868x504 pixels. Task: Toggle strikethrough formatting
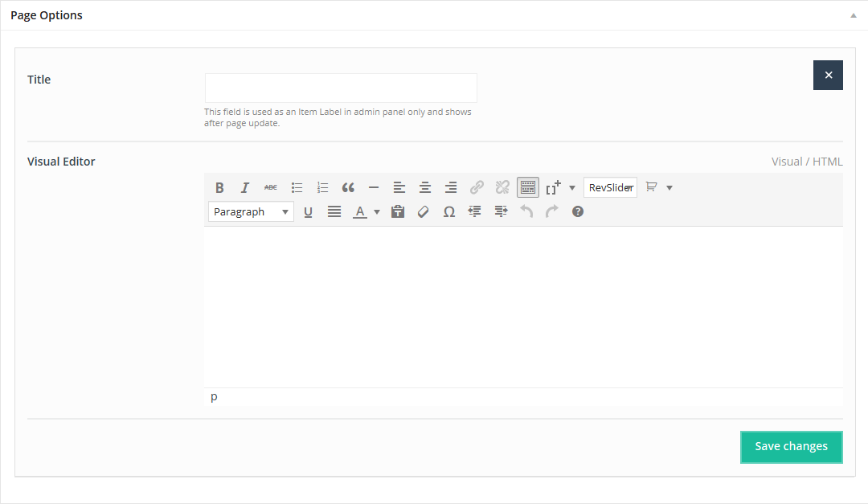point(271,187)
